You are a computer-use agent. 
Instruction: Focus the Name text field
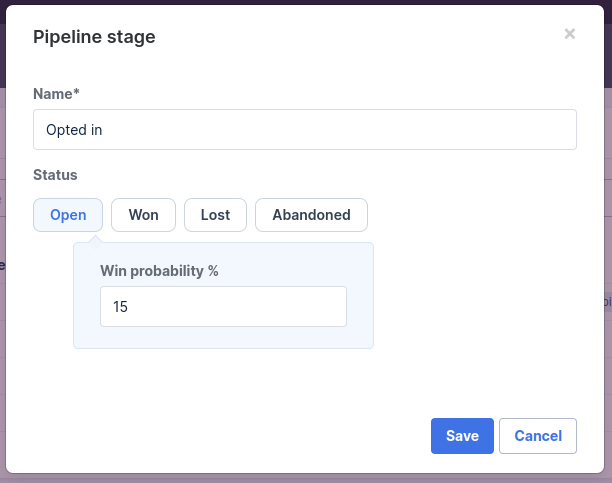305,130
